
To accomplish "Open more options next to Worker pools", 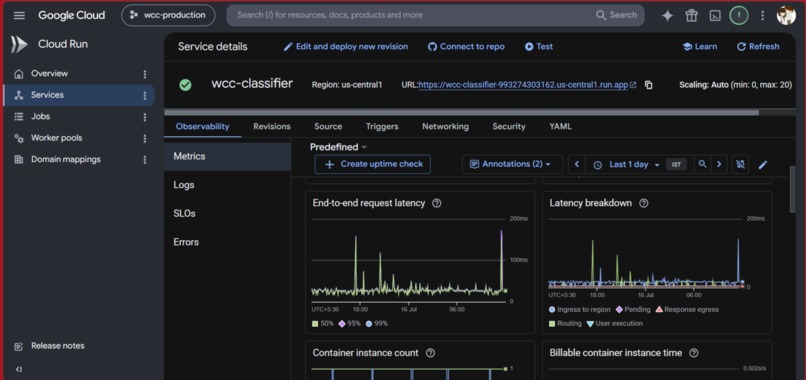I will coord(145,139).
